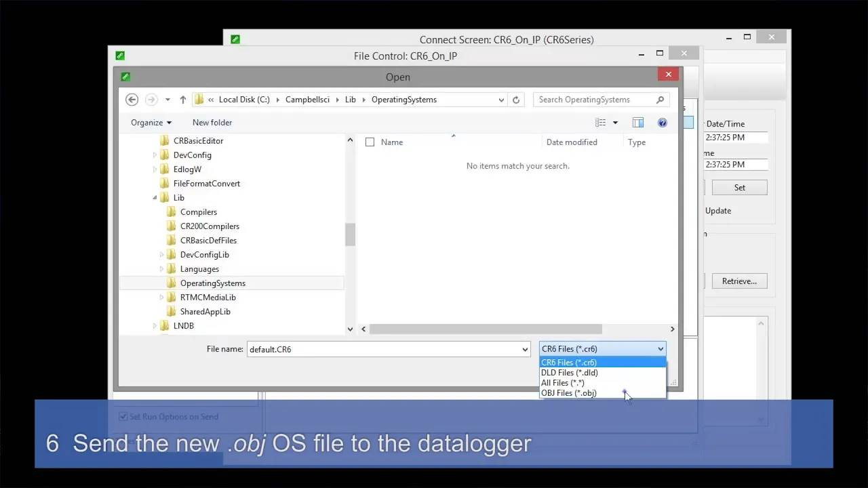Show the preview pane

point(638,123)
